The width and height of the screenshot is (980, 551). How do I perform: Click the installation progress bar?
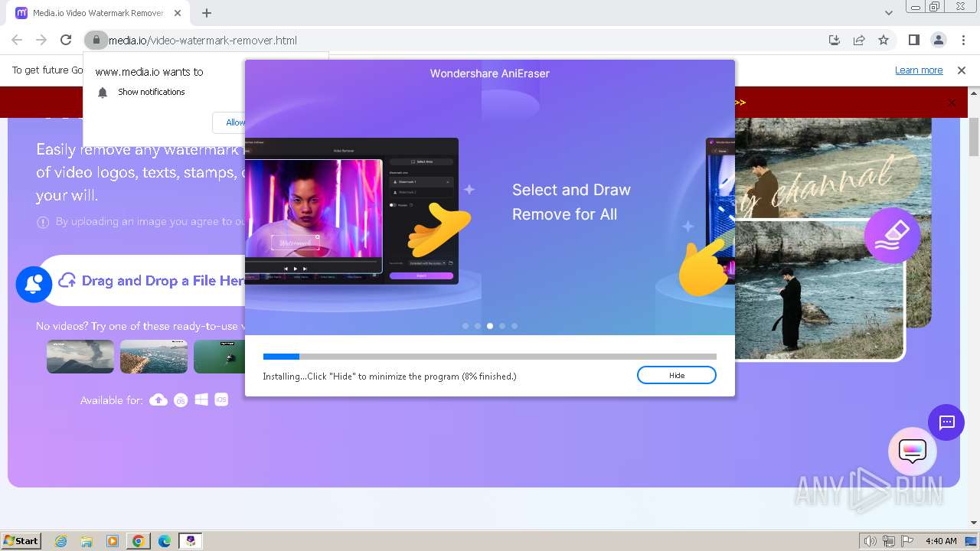coord(490,357)
